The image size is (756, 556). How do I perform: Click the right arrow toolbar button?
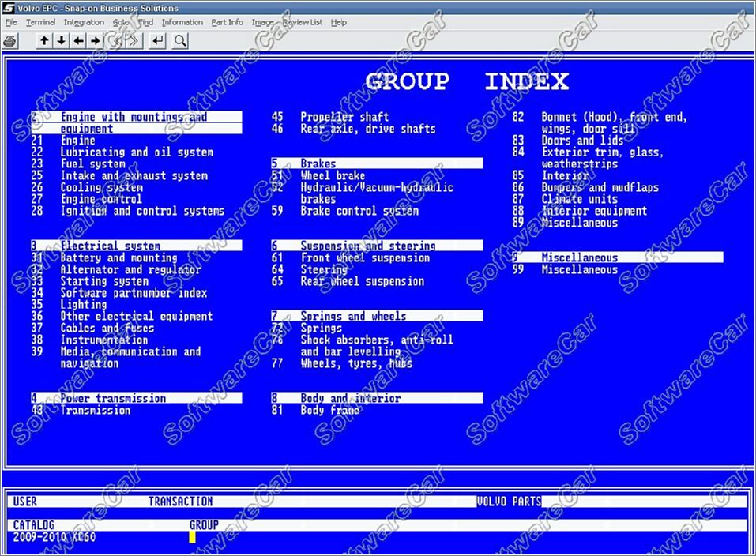coord(96,40)
